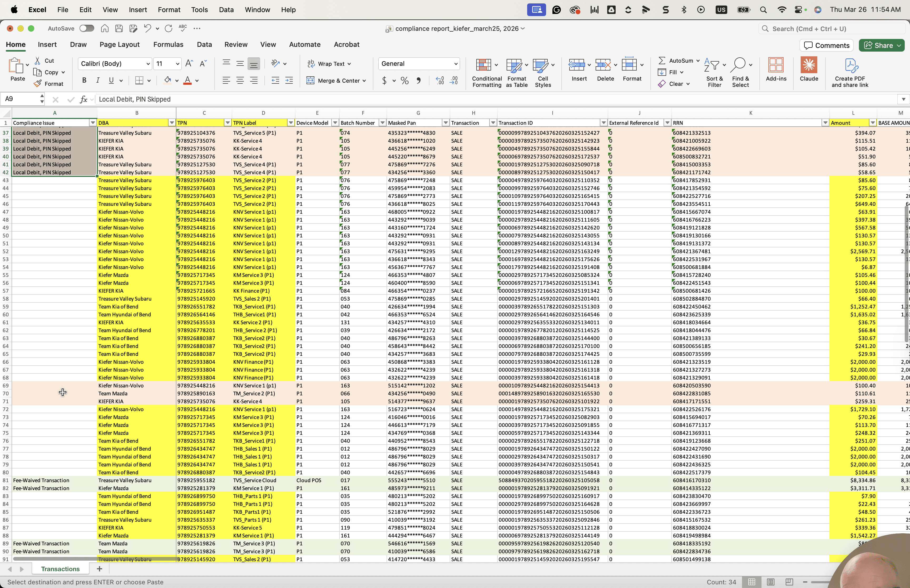Click the Home icon in title bar

105,28
